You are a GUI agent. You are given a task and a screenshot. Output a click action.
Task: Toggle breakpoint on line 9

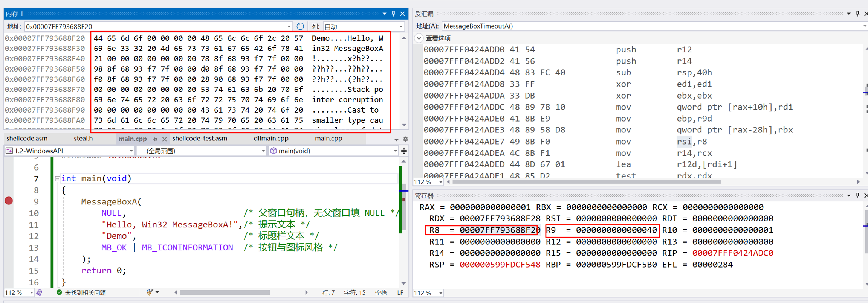[x=9, y=201]
